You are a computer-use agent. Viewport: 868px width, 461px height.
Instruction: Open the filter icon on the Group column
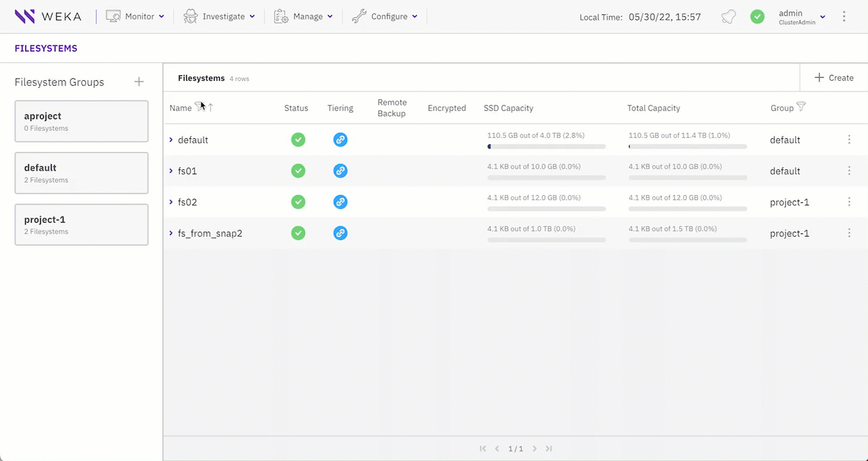coord(802,107)
